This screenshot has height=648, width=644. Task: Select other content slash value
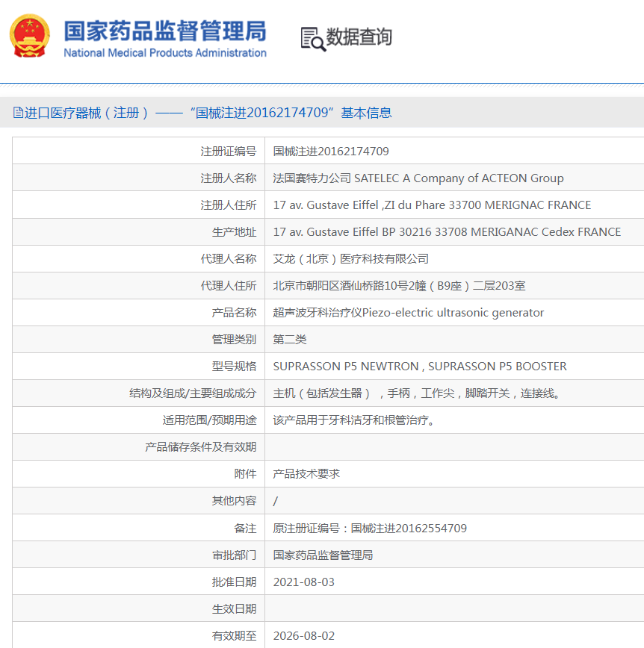[x=276, y=501]
